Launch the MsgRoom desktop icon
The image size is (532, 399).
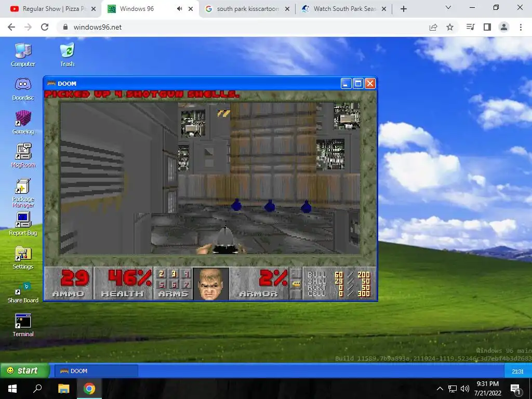pos(23,156)
